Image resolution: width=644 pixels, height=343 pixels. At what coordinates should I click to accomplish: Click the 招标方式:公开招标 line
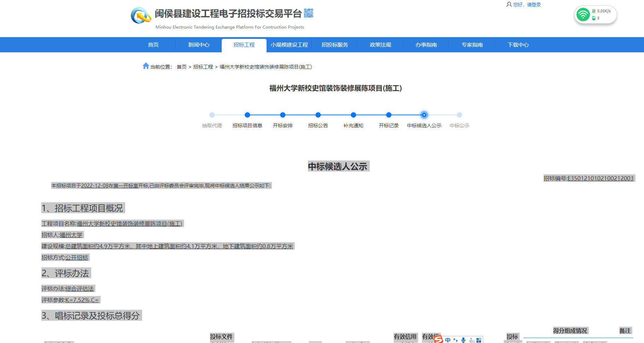click(x=65, y=257)
